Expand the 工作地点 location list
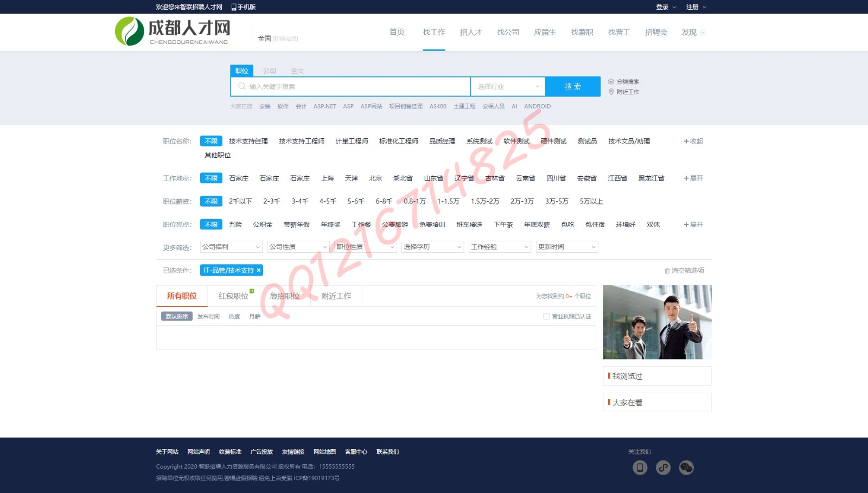Viewport: 868px width, 493px height. 693,178
